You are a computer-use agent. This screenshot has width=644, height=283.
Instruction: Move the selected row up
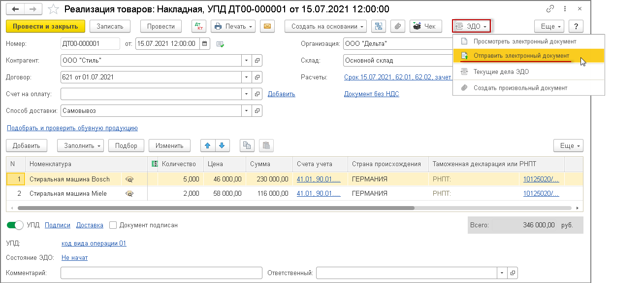pyautogui.click(x=207, y=145)
